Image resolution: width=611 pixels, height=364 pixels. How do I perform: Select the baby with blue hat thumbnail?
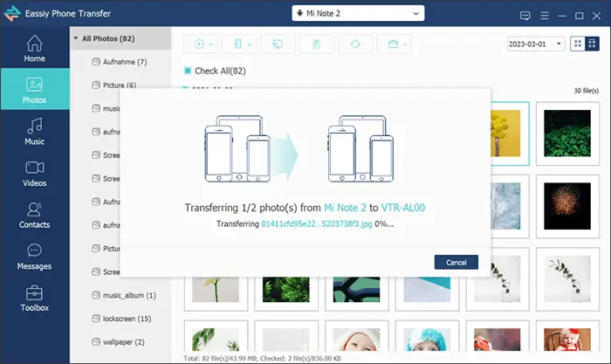click(427, 339)
